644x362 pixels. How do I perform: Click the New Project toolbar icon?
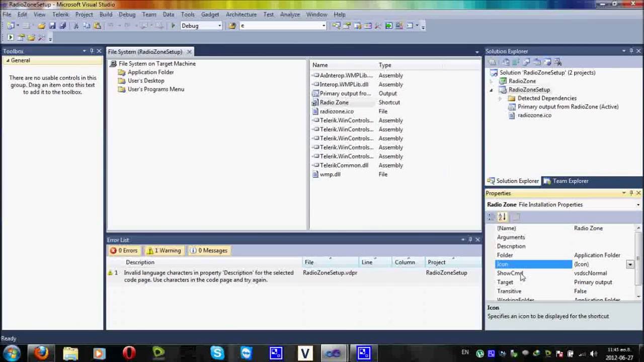pos(11,26)
